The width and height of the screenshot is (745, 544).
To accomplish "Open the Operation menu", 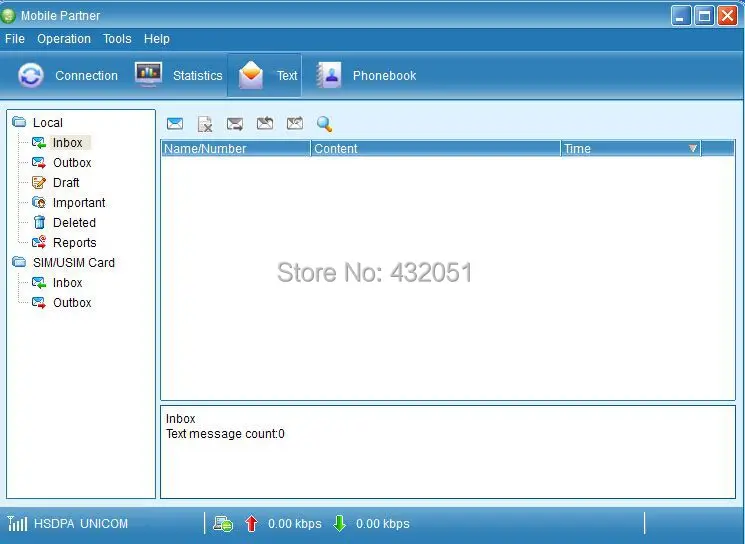I will (64, 38).
